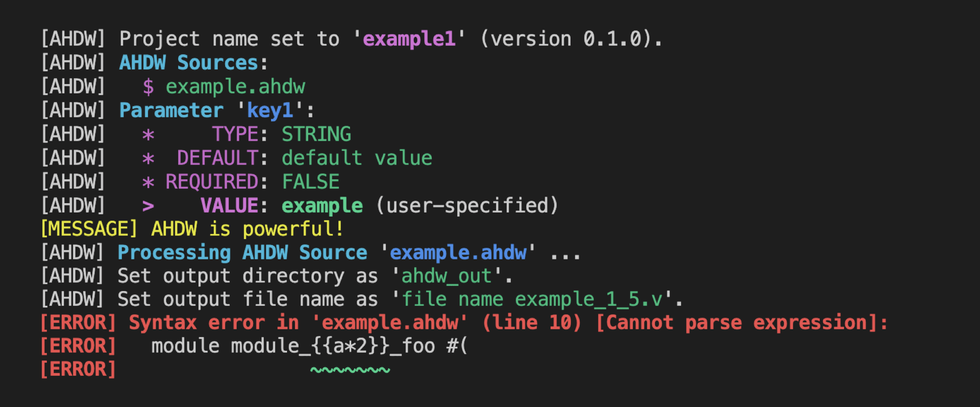Viewport: 980px width, 407px height.
Task: Open the green example.ahdw source file entry
Action: pos(235,87)
